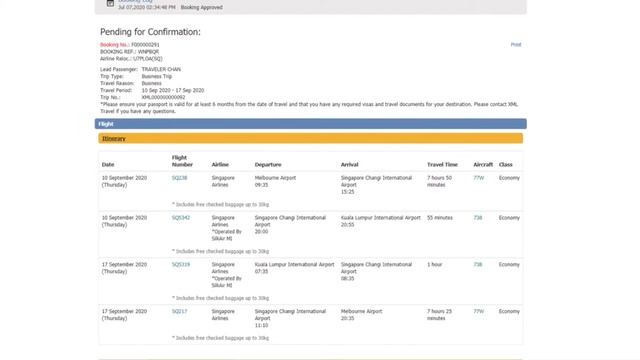This screenshot has height=360, width=640.
Task: Select travel time '1 hour'
Action: (x=434, y=264)
